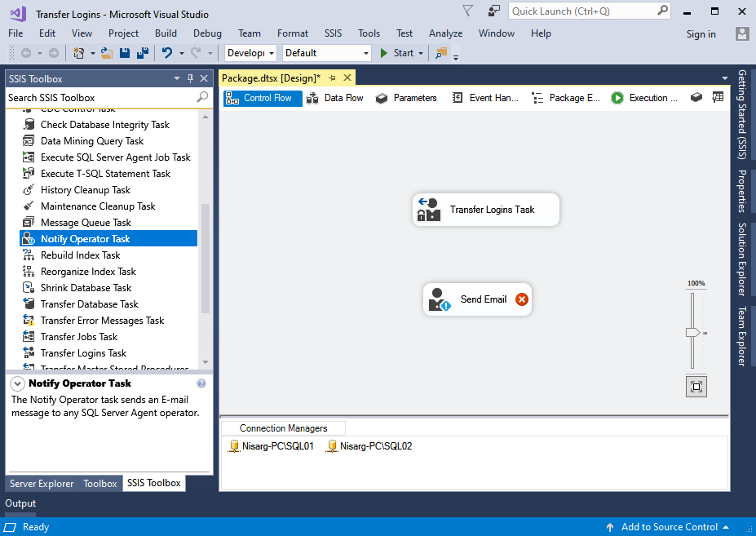This screenshot has height=536, width=756.
Task: Close the SSIS Toolbox panel
Action: click(204, 78)
